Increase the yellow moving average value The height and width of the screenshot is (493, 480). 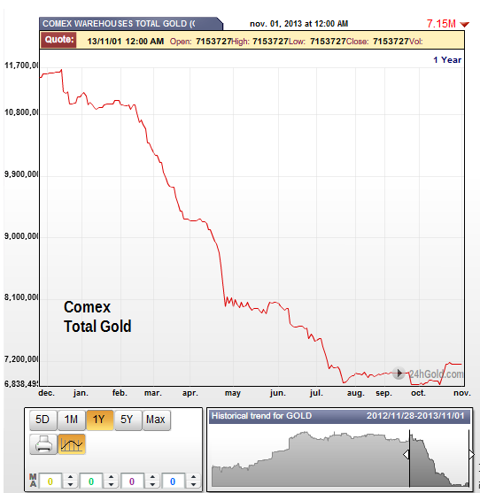pos(70,477)
